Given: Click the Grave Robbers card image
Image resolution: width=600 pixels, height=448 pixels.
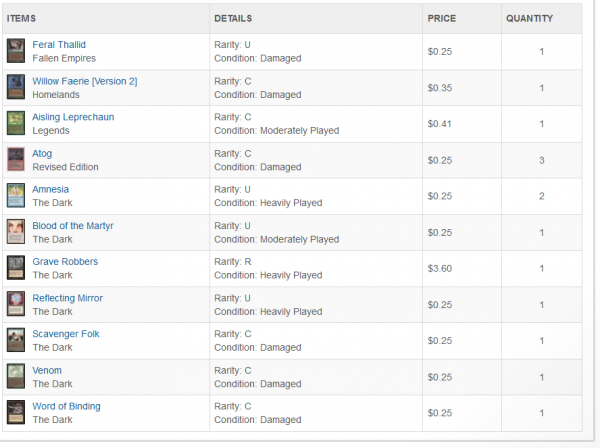Looking at the screenshot, I should click(16, 267).
